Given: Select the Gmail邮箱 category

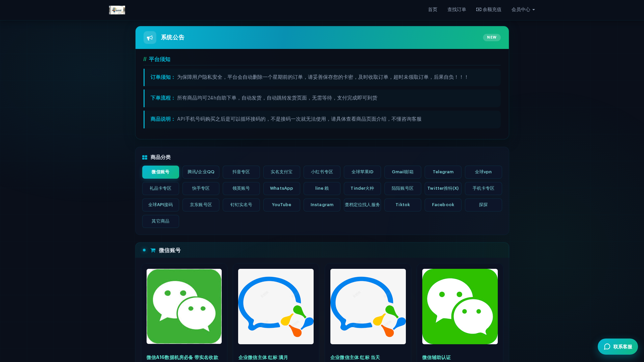Looking at the screenshot, I should coord(403,172).
